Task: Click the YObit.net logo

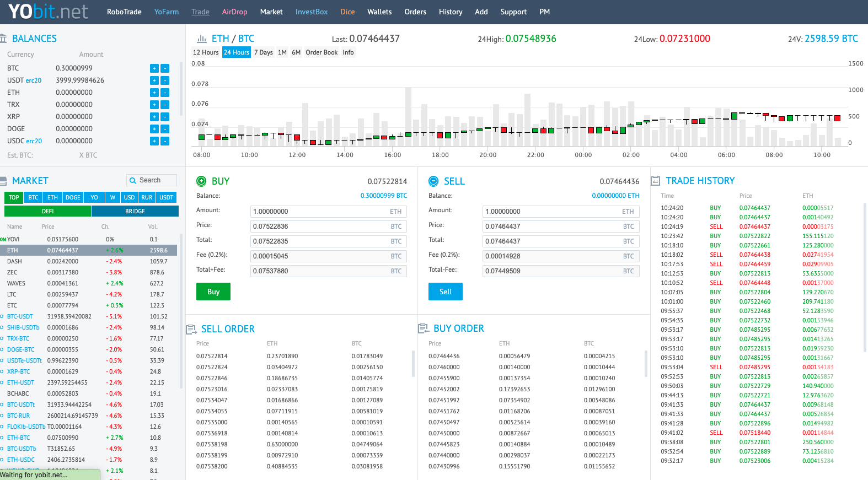Action: (48, 12)
